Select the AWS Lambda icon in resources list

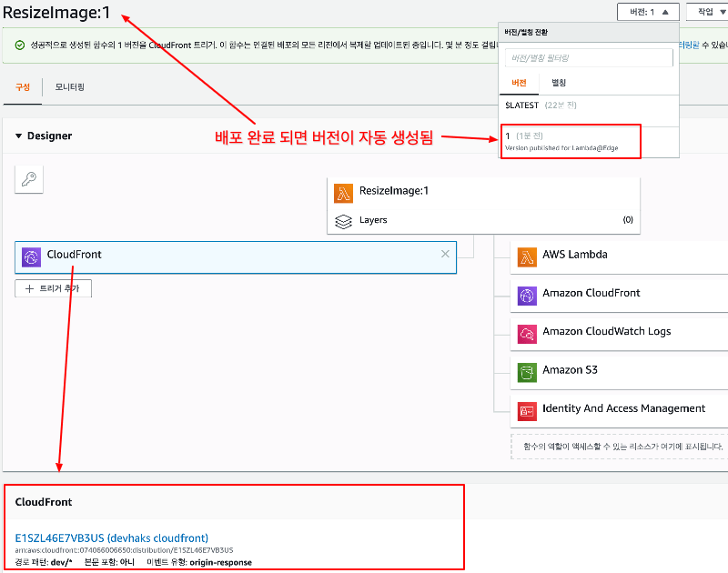click(x=528, y=256)
